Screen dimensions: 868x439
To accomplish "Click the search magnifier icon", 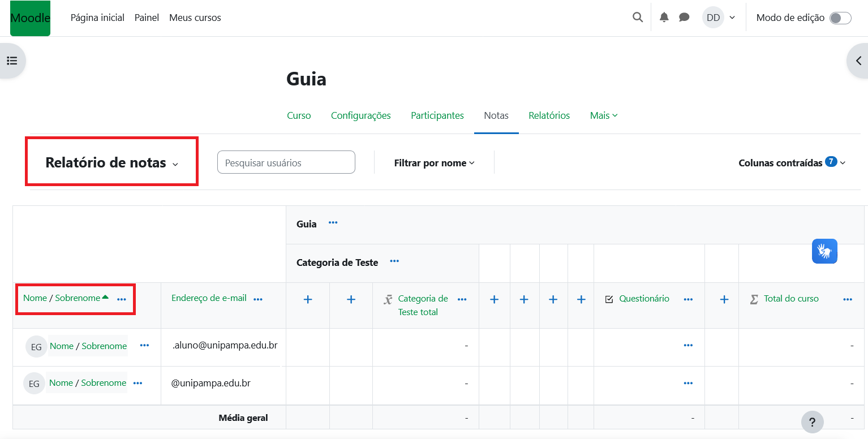I will click(x=638, y=18).
